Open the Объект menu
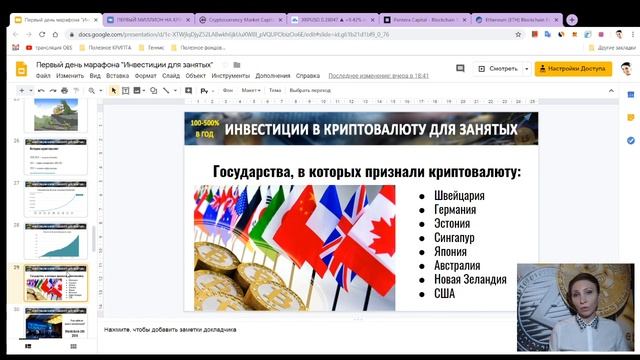 (x=196, y=76)
